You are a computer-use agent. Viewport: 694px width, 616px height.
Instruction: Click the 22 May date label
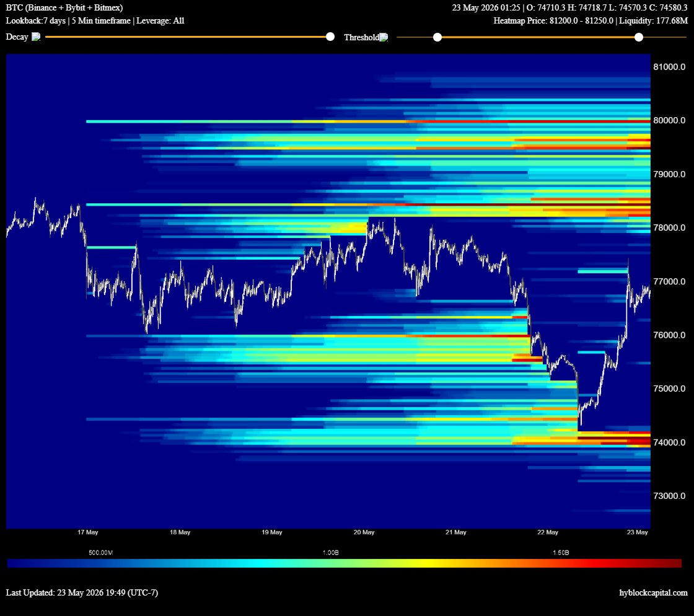[x=548, y=532]
